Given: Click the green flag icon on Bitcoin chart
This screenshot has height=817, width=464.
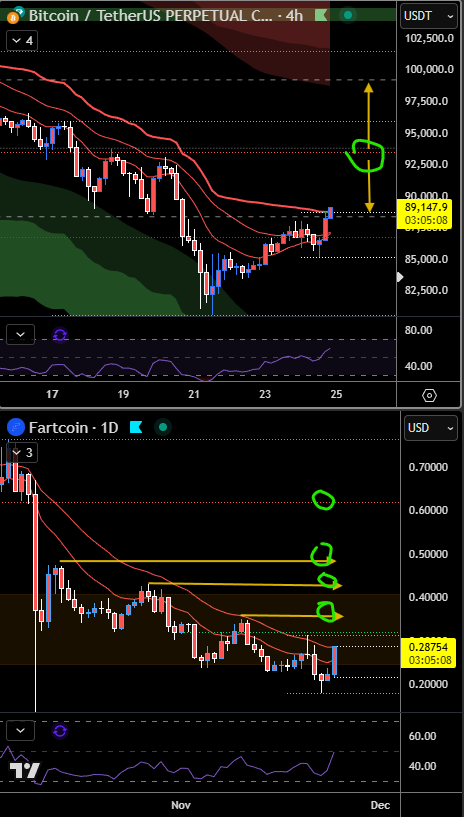Looking at the screenshot, I should [322, 15].
